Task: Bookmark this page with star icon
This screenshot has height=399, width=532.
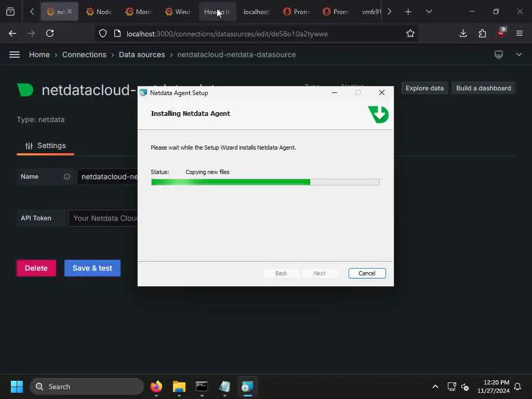Action: click(410, 34)
